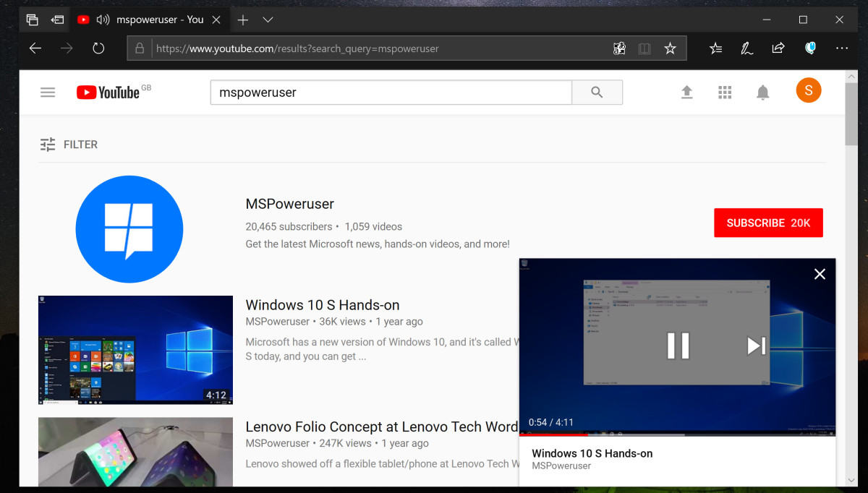Open the YouTube guide hamburger menu
Image resolution: width=868 pixels, height=493 pixels.
(48, 92)
